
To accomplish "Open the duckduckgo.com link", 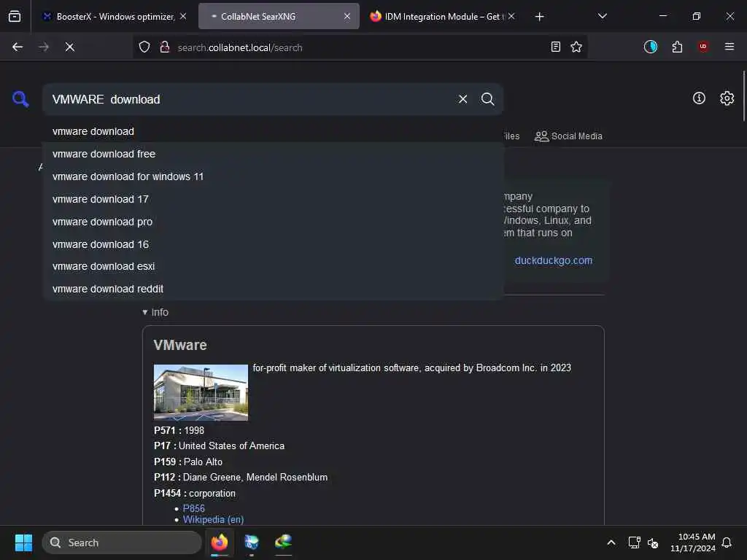I will pos(553,260).
